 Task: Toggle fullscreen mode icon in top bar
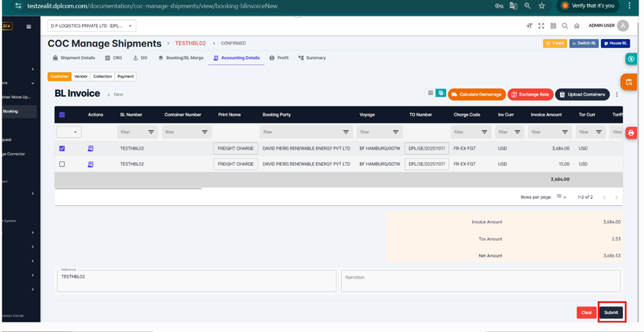541,26
